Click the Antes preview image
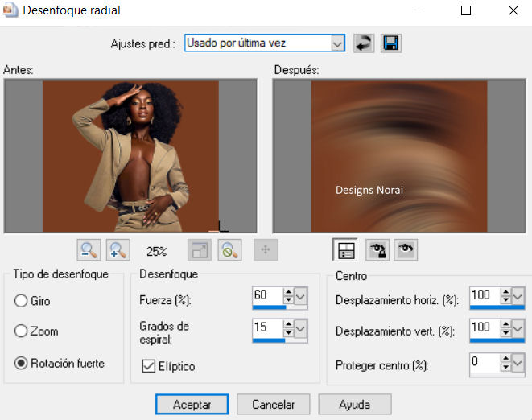Viewport: 532px width, 420px height. pyautogui.click(x=130, y=156)
